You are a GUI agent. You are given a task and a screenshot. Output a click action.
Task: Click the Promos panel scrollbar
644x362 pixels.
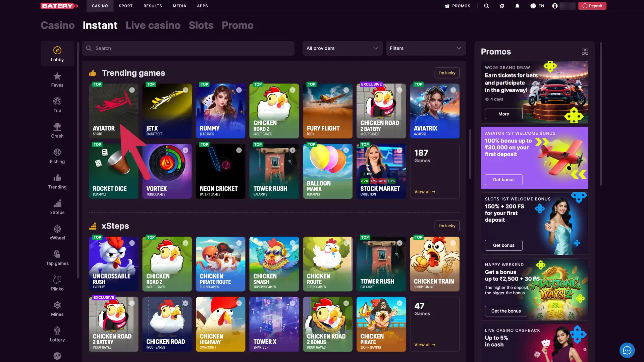(601, 114)
